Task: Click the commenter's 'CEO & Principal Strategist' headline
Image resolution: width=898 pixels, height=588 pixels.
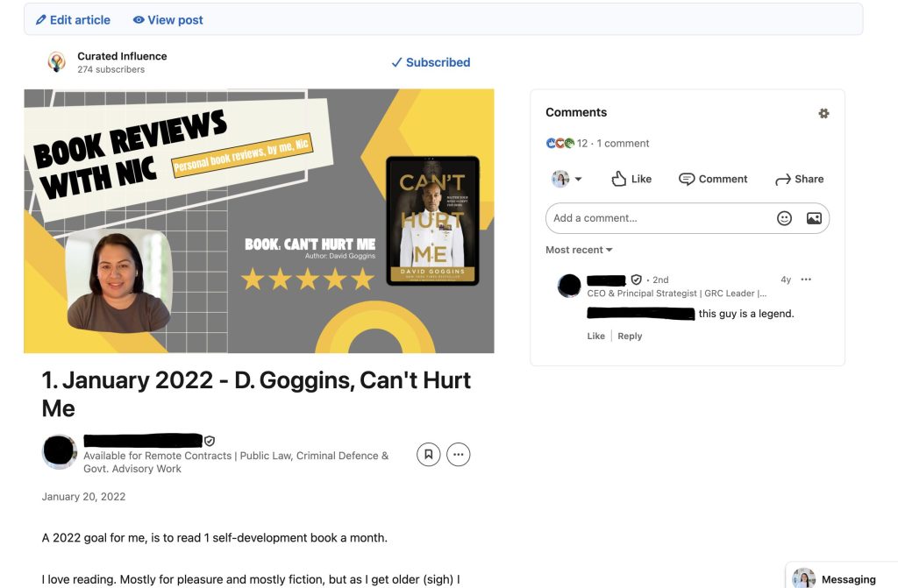Action: (x=676, y=294)
